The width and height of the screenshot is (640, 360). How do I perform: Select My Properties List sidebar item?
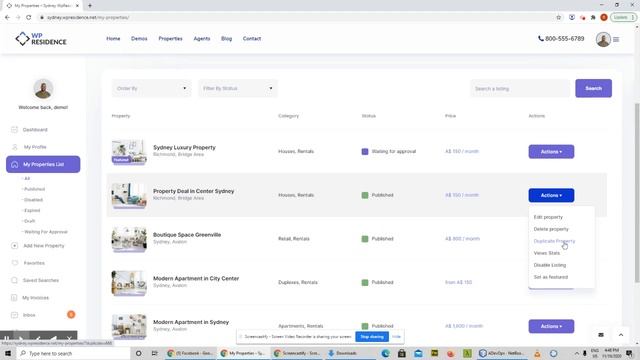[x=43, y=164]
